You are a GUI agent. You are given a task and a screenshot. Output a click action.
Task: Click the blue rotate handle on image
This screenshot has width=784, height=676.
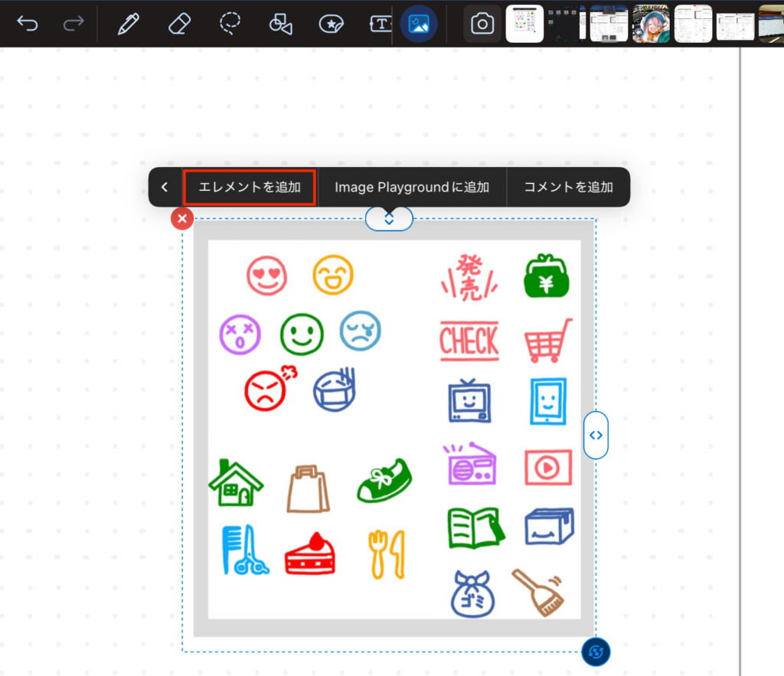pos(596,652)
